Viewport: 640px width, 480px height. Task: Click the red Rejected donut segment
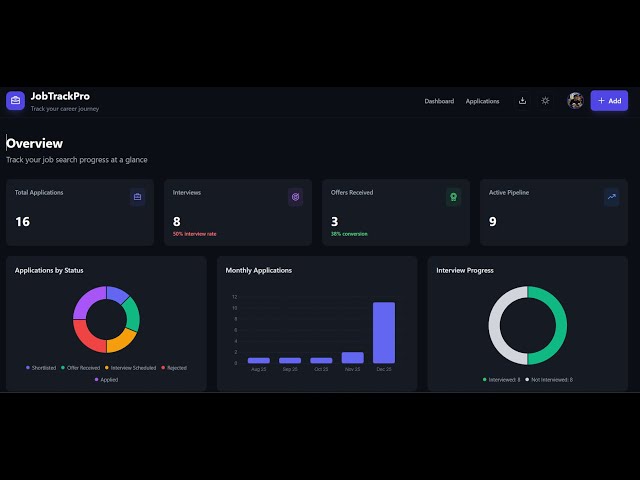[x=87, y=338]
